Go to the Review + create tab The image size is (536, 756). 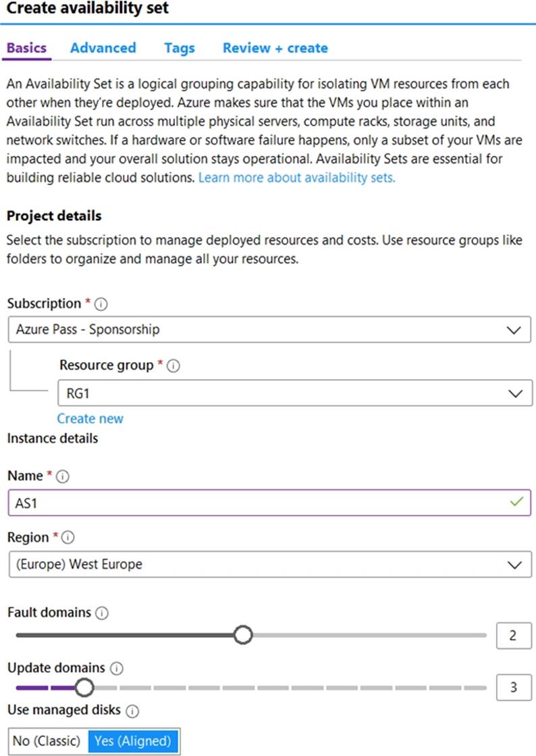click(275, 48)
